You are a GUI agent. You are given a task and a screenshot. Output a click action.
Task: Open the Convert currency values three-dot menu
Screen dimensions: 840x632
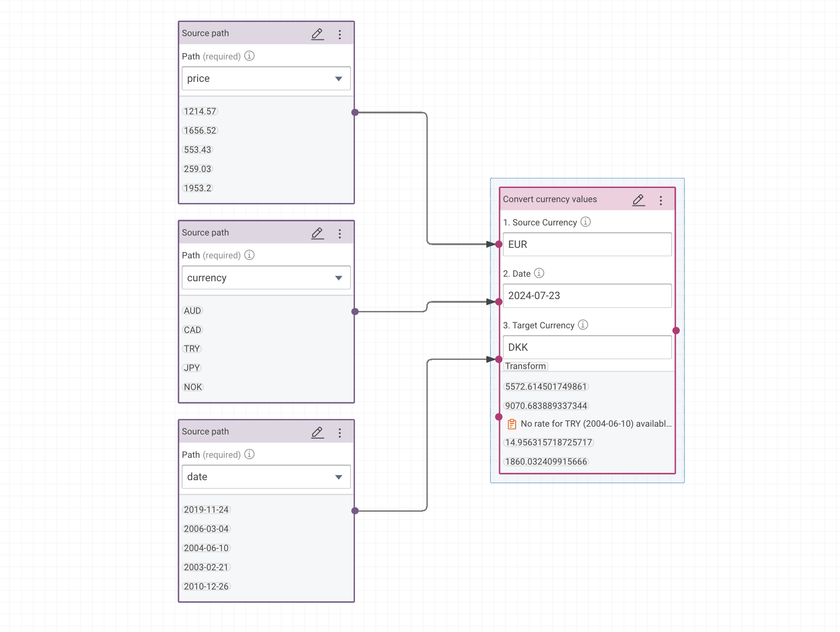661,201
